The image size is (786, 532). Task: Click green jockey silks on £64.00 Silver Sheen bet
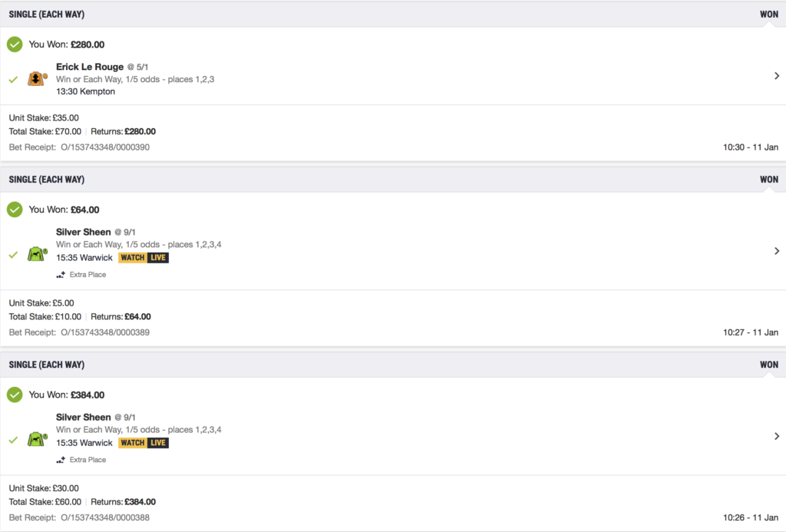click(x=37, y=253)
